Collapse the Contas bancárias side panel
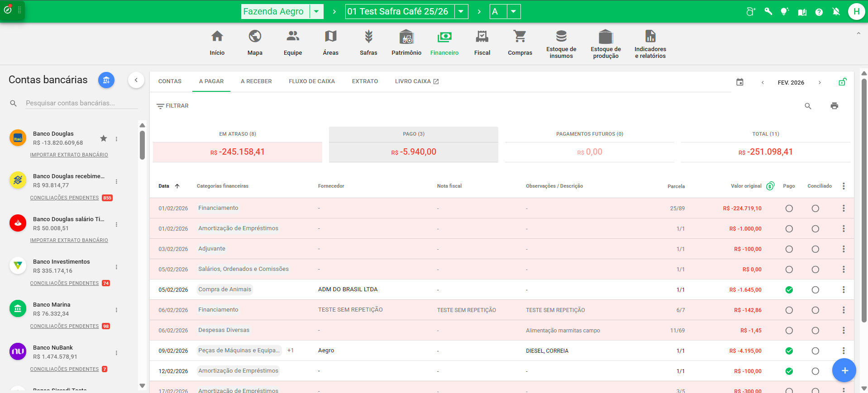This screenshot has height=393, width=868. point(136,80)
